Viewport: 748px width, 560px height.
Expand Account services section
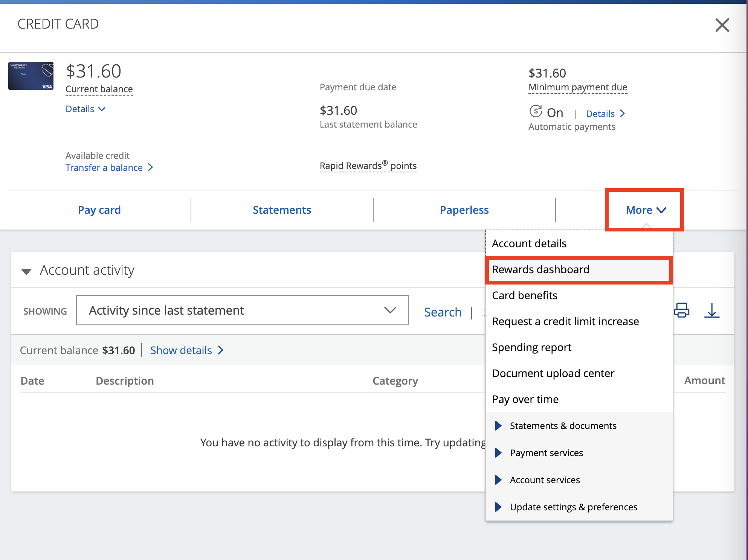pyautogui.click(x=579, y=480)
